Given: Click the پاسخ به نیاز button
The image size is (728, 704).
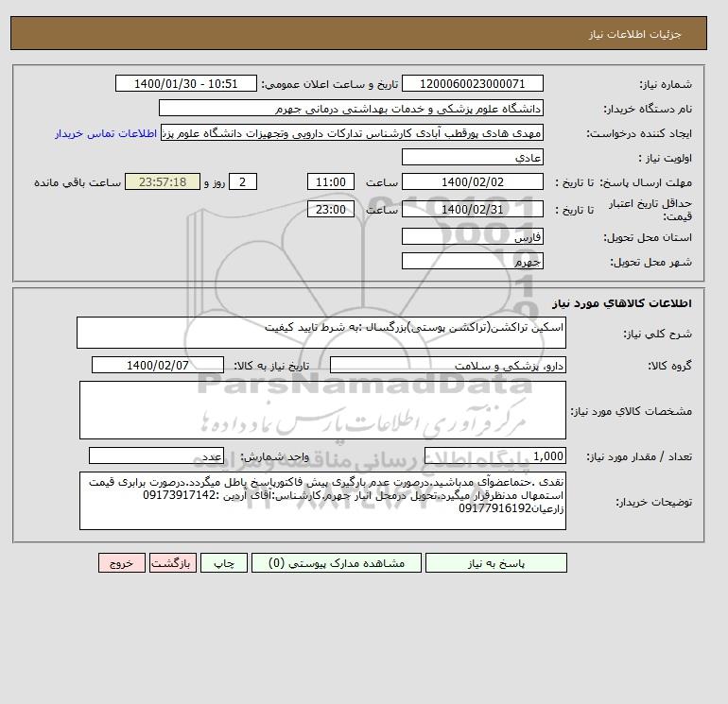Looking at the screenshot, I should [x=495, y=563].
